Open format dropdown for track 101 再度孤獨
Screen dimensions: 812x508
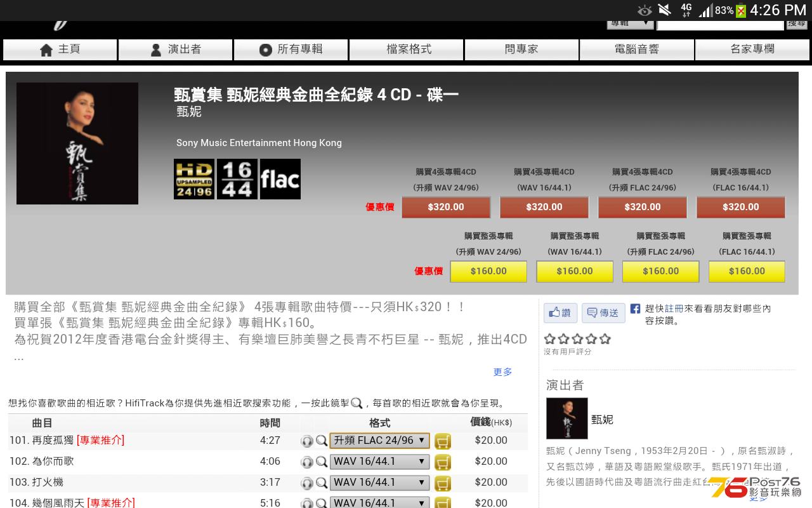click(x=380, y=441)
